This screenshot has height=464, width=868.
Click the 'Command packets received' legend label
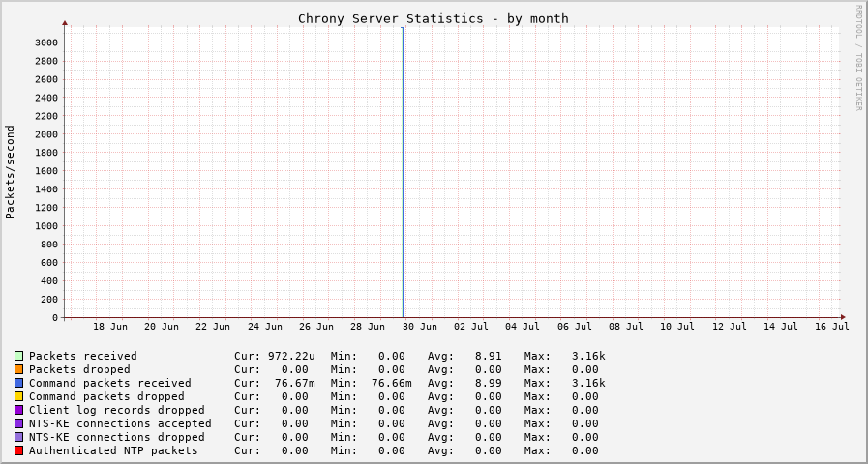(x=110, y=383)
